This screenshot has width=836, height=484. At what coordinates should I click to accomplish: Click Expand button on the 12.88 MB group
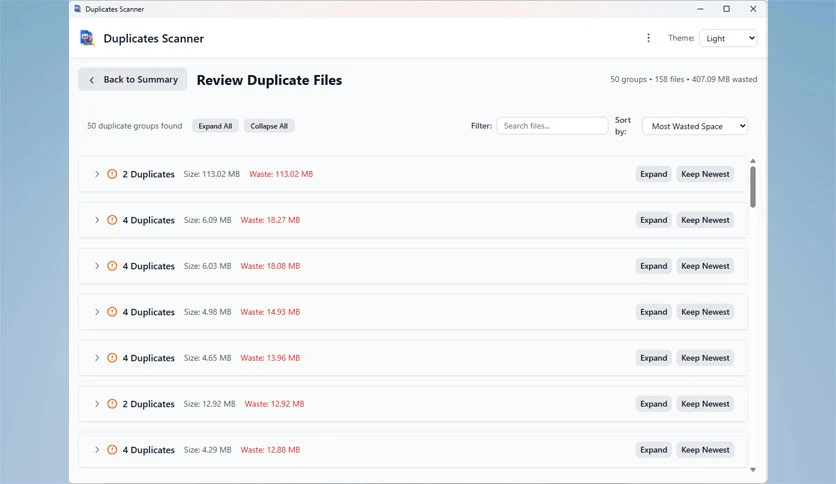click(x=654, y=449)
